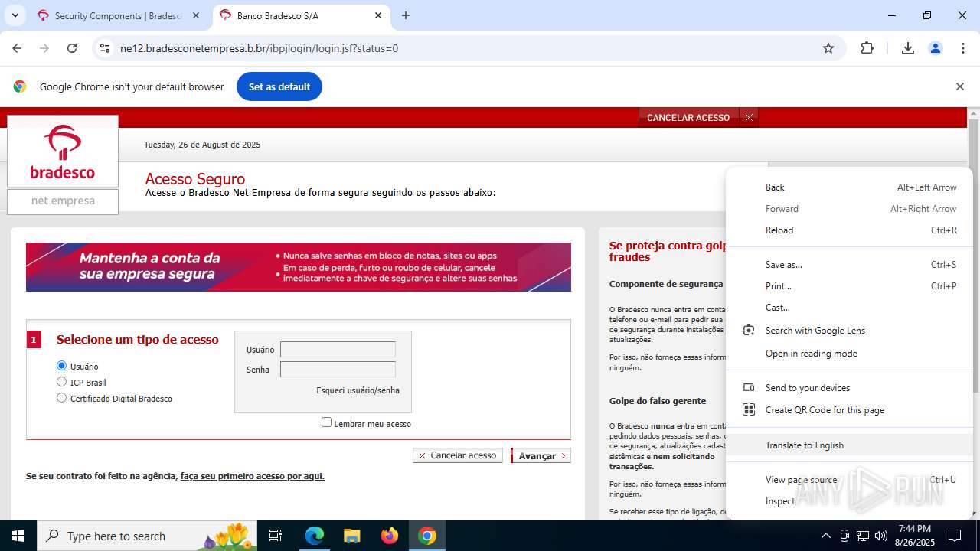The height and width of the screenshot is (551, 980).
Task: Click the address bar URL
Action: coord(259,48)
